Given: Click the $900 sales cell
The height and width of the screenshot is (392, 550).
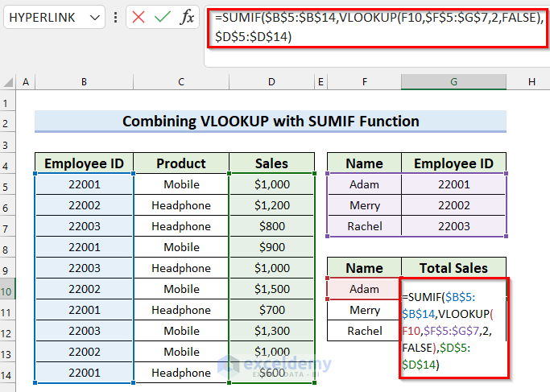Looking at the screenshot, I should tap(271, 247).
